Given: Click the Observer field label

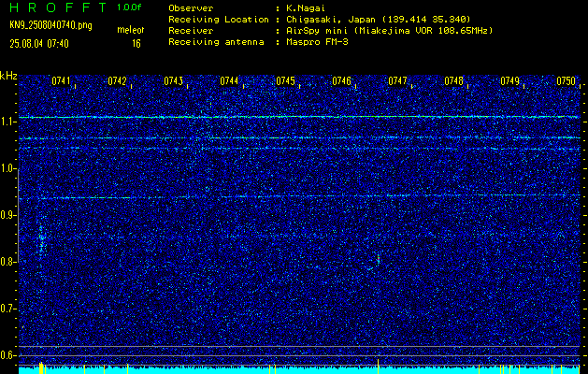Looking at the screenshot, I should click(191, 8).
